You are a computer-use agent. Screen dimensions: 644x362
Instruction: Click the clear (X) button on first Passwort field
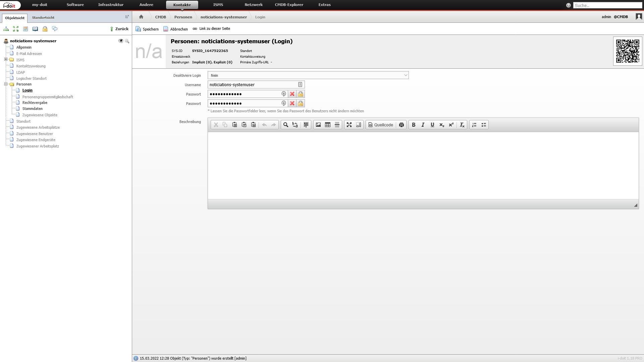(x=292, y=94)
